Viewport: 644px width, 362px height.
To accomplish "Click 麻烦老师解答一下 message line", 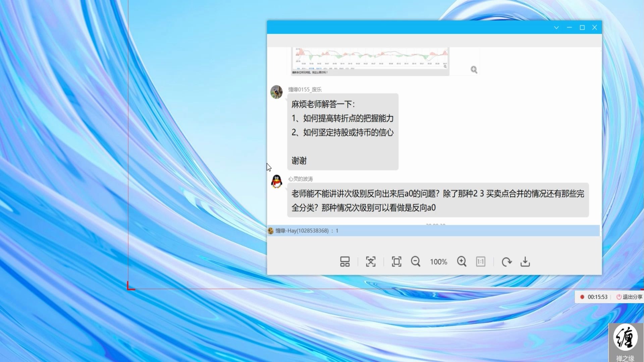I will (323, 104).
